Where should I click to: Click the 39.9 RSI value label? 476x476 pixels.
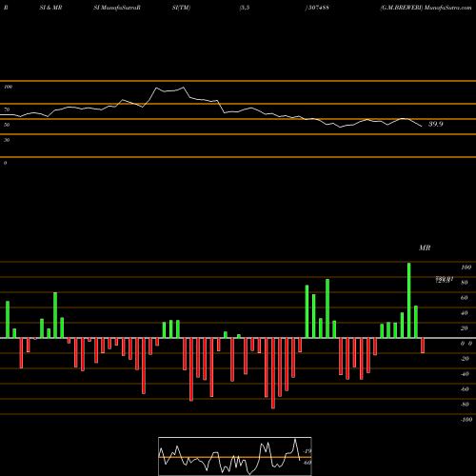[x=435, y=124]
